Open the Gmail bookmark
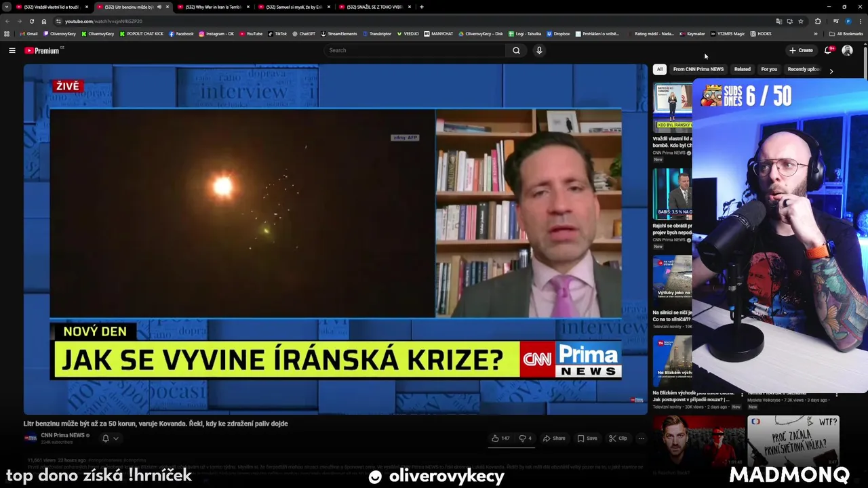 29,34
